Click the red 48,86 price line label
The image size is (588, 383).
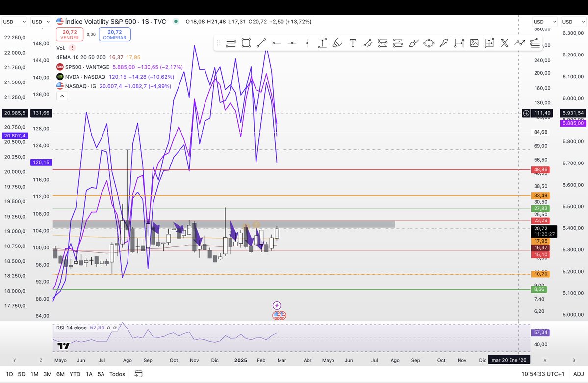pos(541,170)
